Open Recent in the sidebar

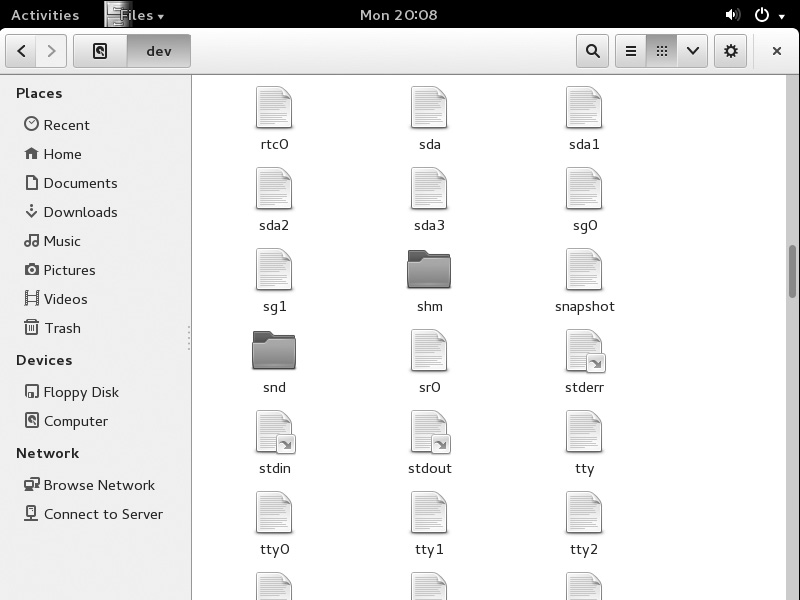click(57, 124)
